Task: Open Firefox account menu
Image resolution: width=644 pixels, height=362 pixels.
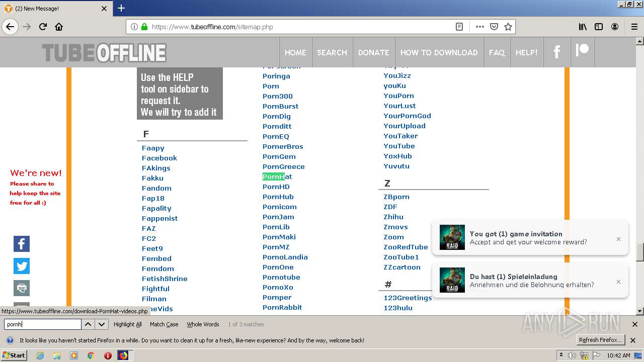Action: point(615,27)
